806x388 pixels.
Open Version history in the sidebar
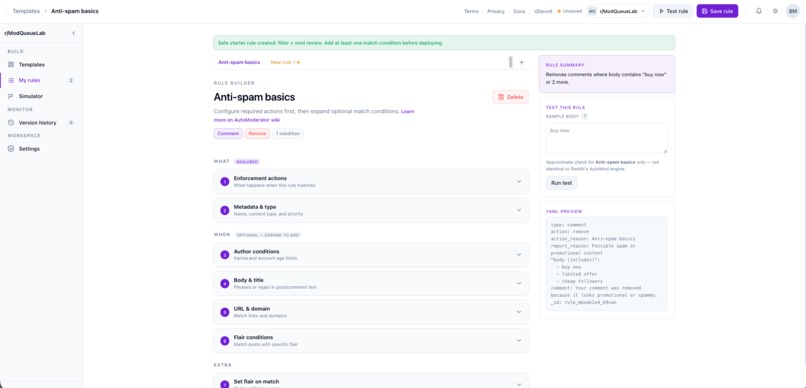point(41,123)
